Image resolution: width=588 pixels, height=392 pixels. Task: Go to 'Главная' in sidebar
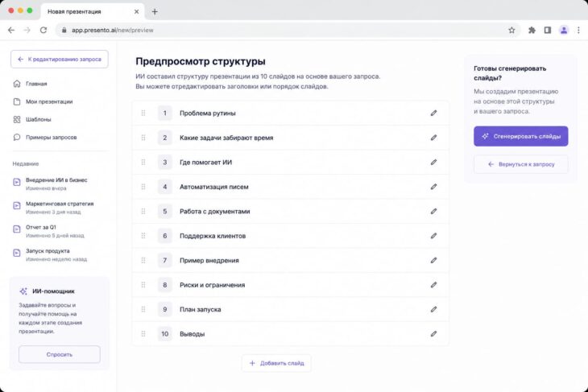click(x=30, y=84)
